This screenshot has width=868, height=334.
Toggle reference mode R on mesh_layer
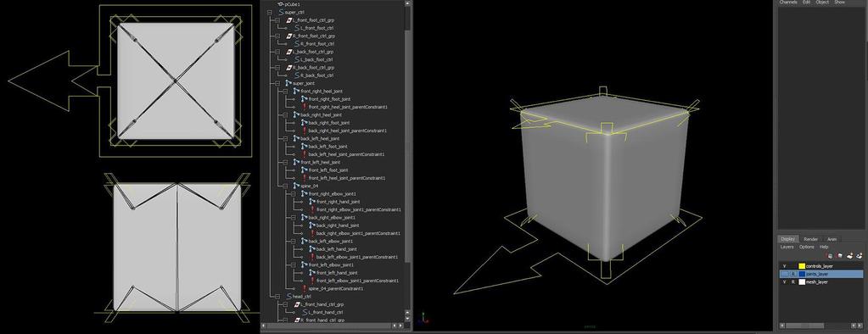pyautogui.click(x=793, y=282)
